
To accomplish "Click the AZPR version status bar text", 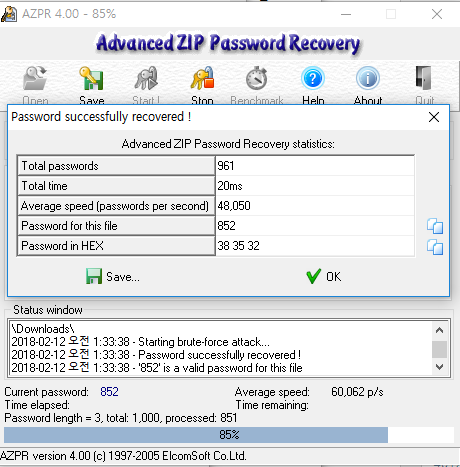I will 123,456.
